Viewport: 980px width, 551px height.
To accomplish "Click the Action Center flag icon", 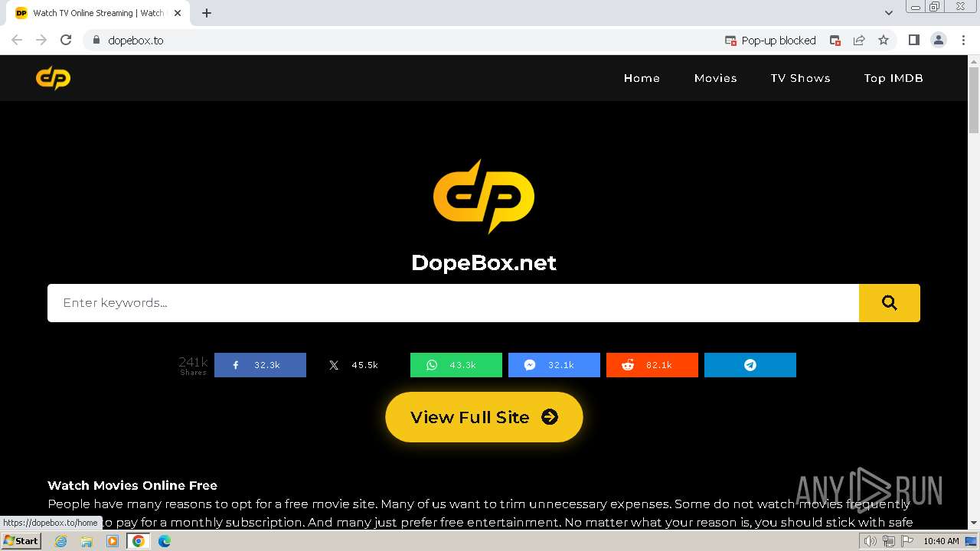I will [x=907, y=541].
